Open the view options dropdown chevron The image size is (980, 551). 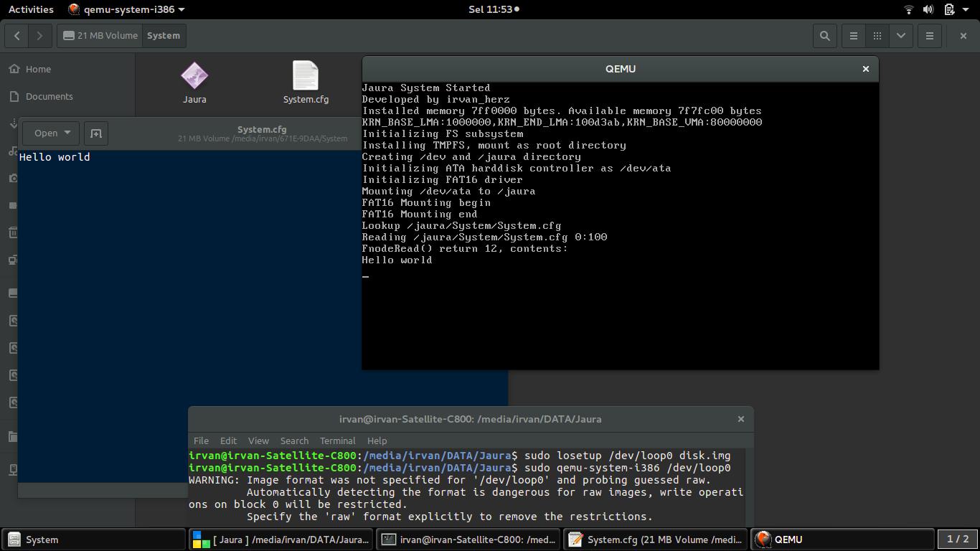coord(901,35)
